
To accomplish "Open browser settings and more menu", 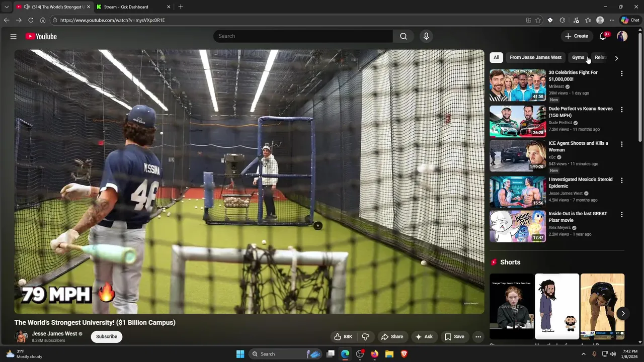I will [612, 20].
